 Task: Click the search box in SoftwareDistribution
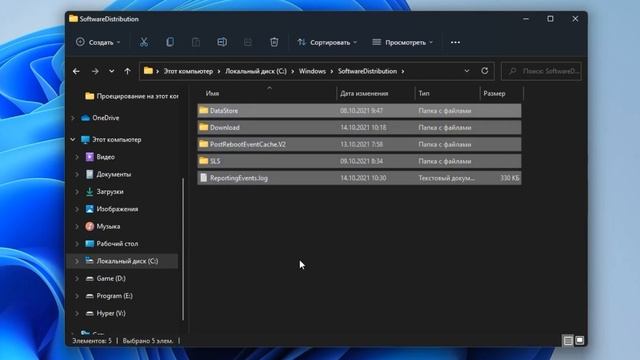coord(541,71)
